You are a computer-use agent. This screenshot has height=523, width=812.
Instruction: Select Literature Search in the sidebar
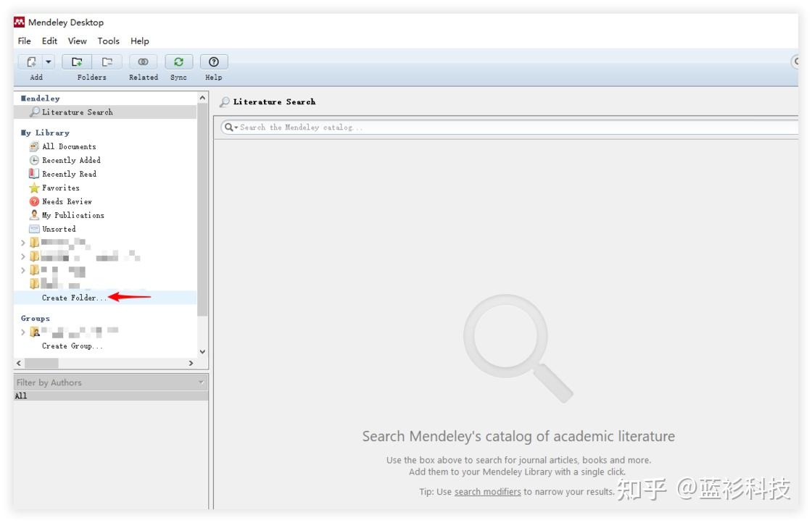[105, 112]
